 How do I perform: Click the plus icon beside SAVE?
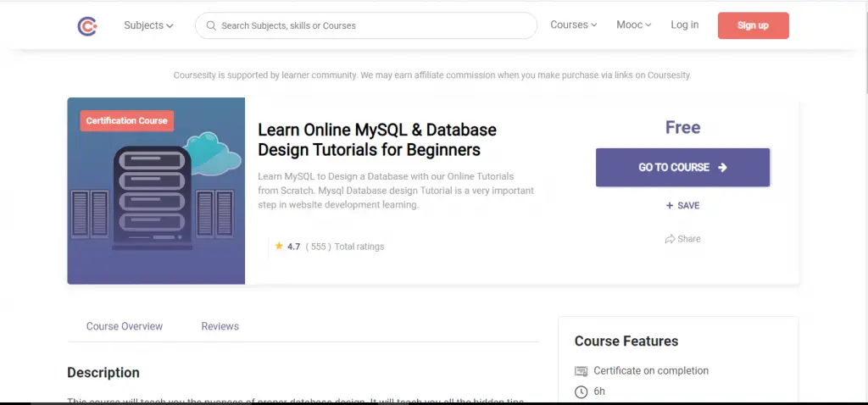tap(670, 206)
